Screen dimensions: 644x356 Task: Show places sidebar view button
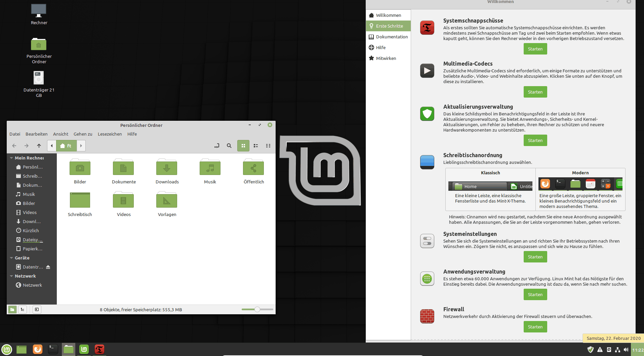(12, 309)
